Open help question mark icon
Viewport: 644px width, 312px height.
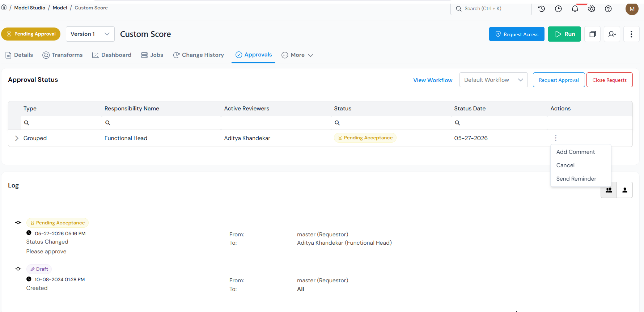coord(608,9)
